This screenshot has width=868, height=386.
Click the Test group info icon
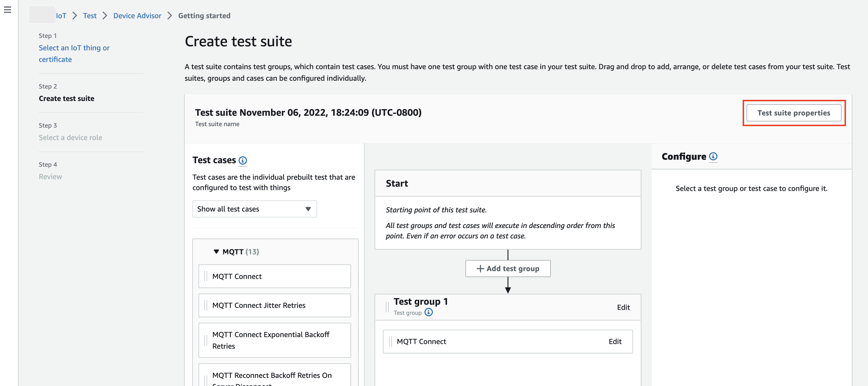tap(428, 312)
